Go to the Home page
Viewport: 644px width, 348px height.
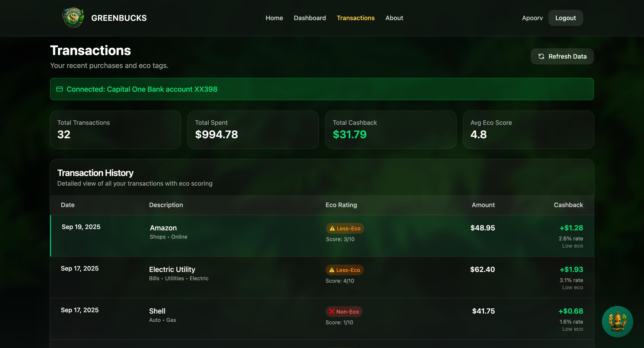(x=274, y=18)
